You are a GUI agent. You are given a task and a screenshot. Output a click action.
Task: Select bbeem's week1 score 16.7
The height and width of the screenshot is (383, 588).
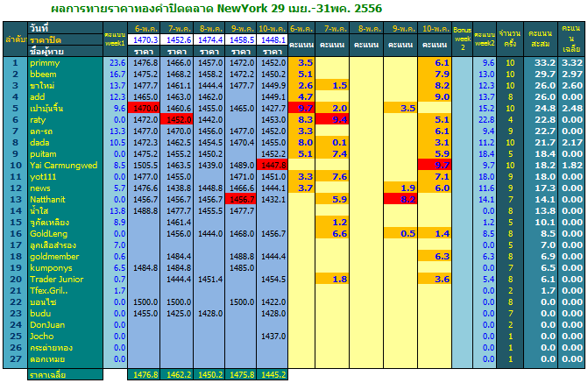116,74
